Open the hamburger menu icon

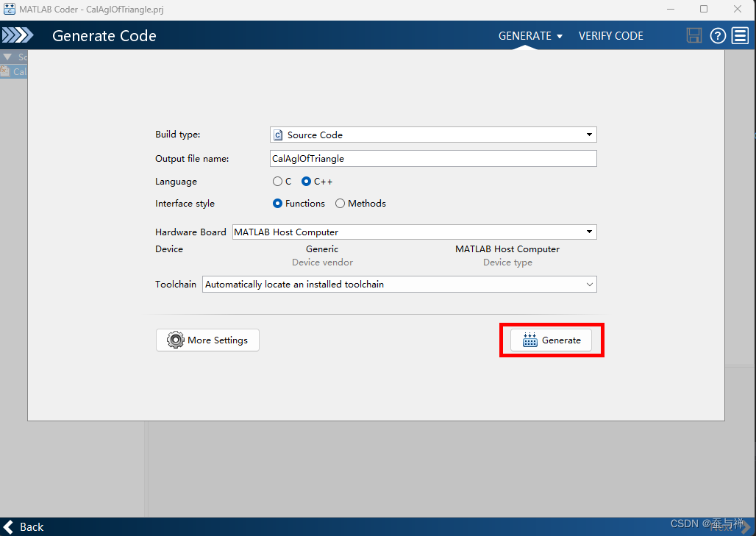740,36
